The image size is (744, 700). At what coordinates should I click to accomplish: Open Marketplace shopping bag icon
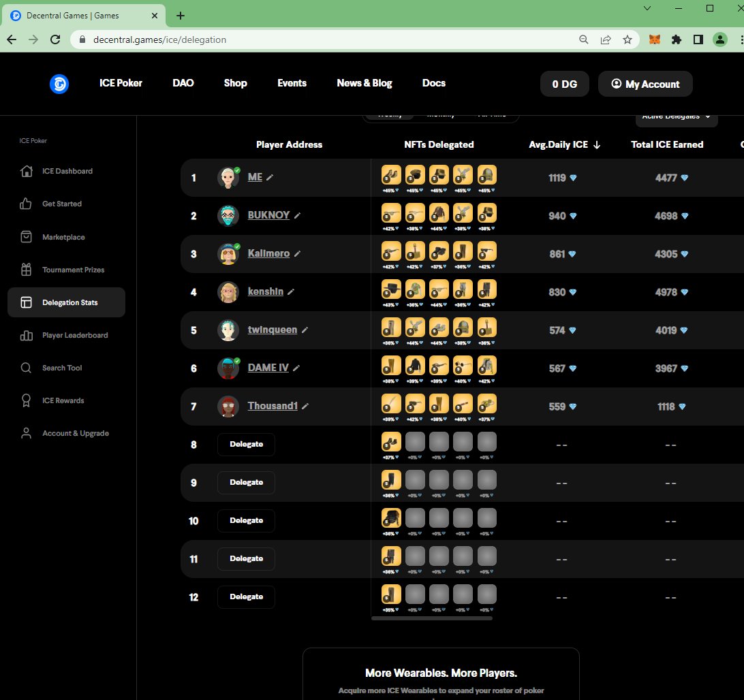[x=26, y=237]
